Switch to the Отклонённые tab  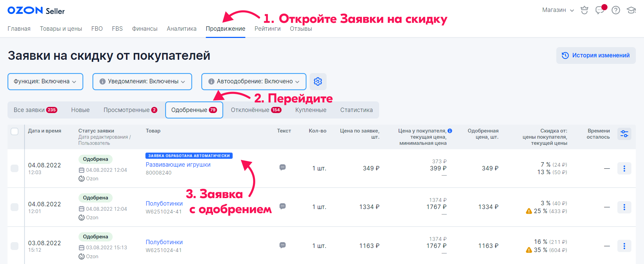(x=256, y=110)
